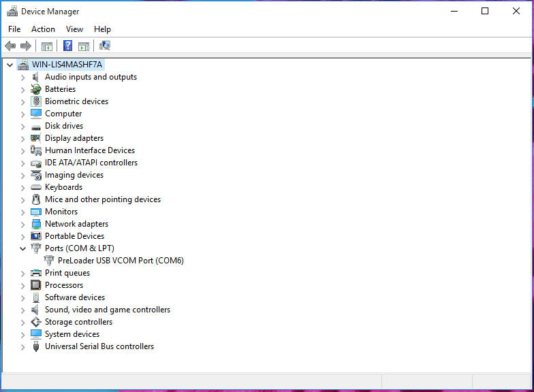Click the Batteries category icon
Image resolution: width=534 pixels, height=392 pixels.
[x=35, y=89]
